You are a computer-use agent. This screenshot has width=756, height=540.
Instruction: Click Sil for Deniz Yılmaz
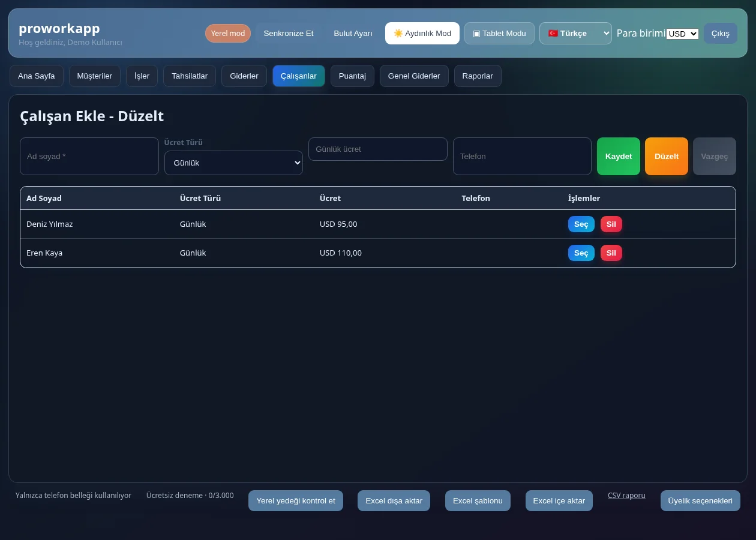coord(611,224)
